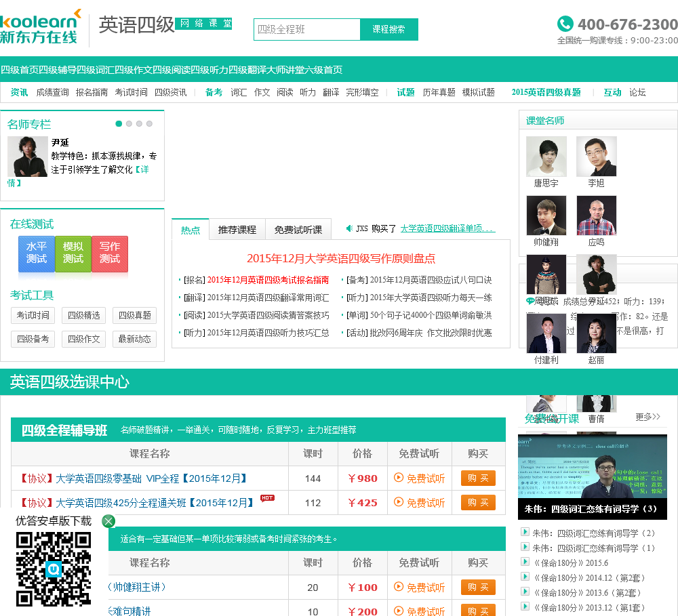
Task: Click play icon beside《保命180分》2015.6
Action: (525, 562)
